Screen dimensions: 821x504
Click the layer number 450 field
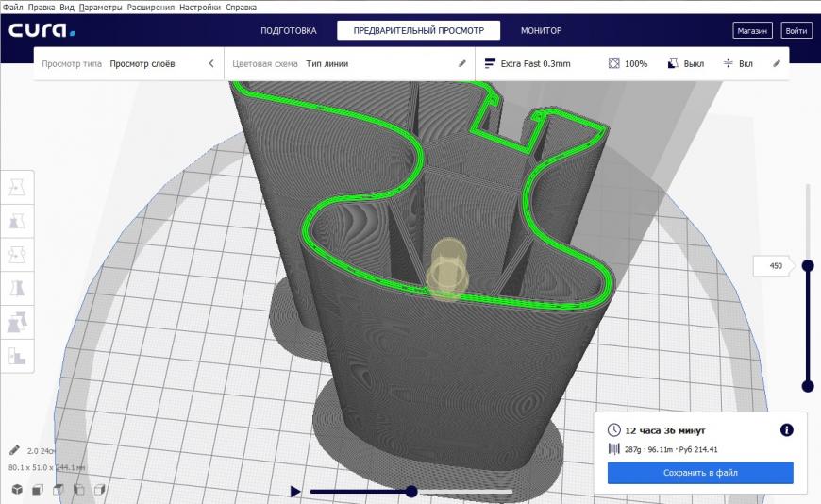[776, 266]
